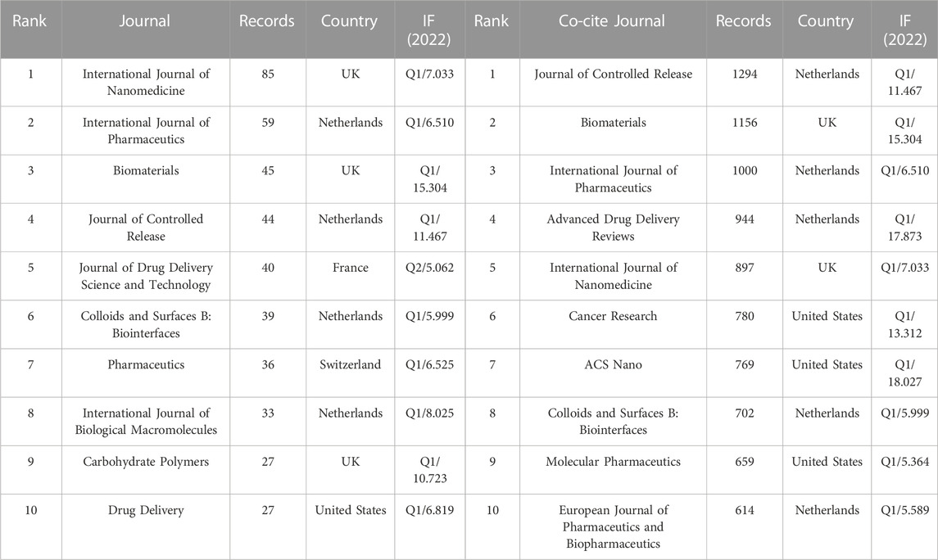
Task: Select impact factor 'Q1/5.589'
Action: (x=904, y=510)
